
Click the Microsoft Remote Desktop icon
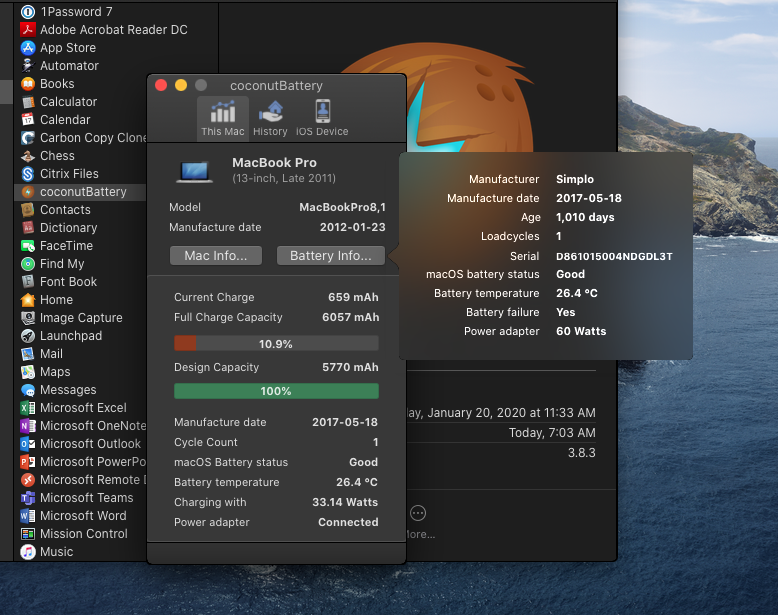click(28, 479)
